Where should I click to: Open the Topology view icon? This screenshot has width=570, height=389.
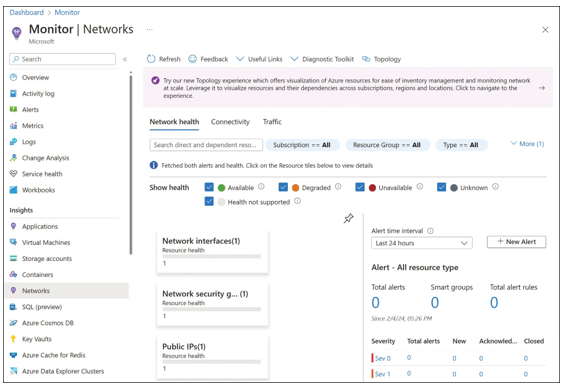coord(366,59)
